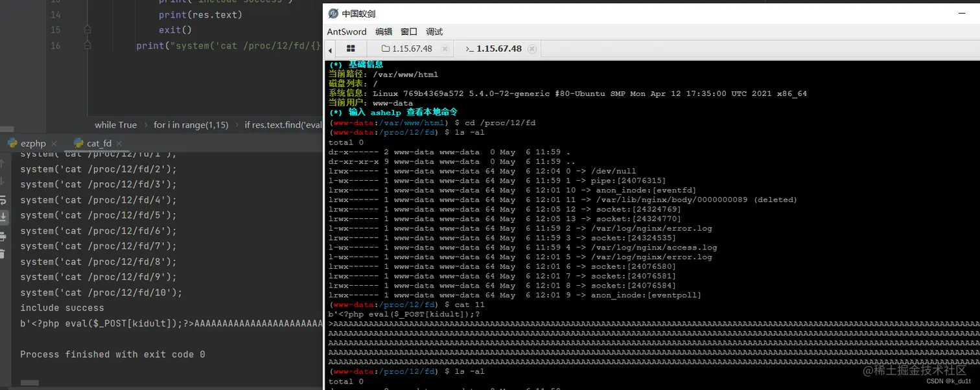
Task: Click the 'print(res.text)' code line
Action: coord(200,14)
